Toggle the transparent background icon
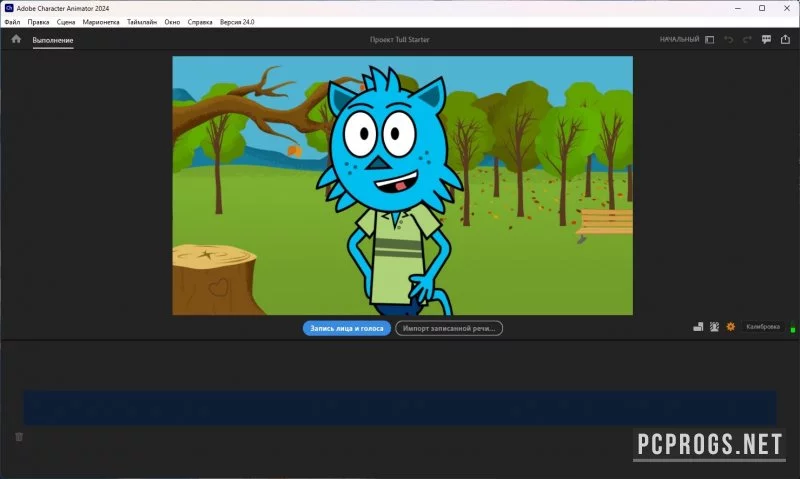800x479 pixels. coord(714,326)
